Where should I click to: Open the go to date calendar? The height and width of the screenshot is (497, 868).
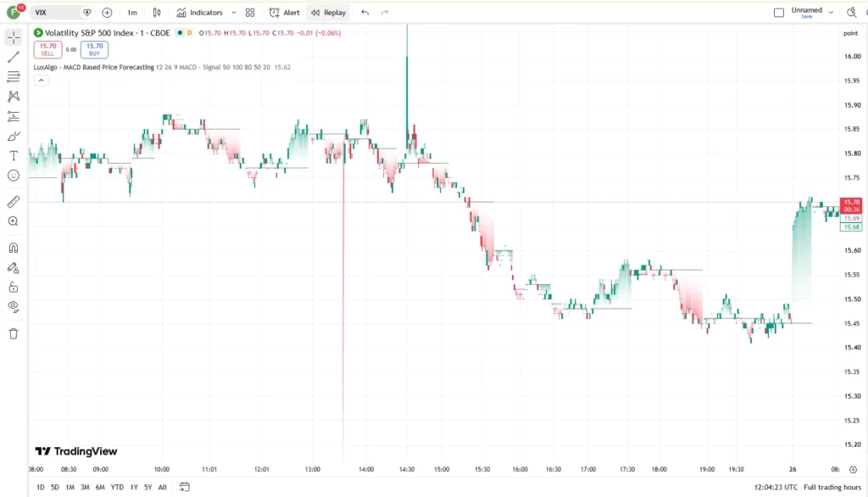click(184, 487)
